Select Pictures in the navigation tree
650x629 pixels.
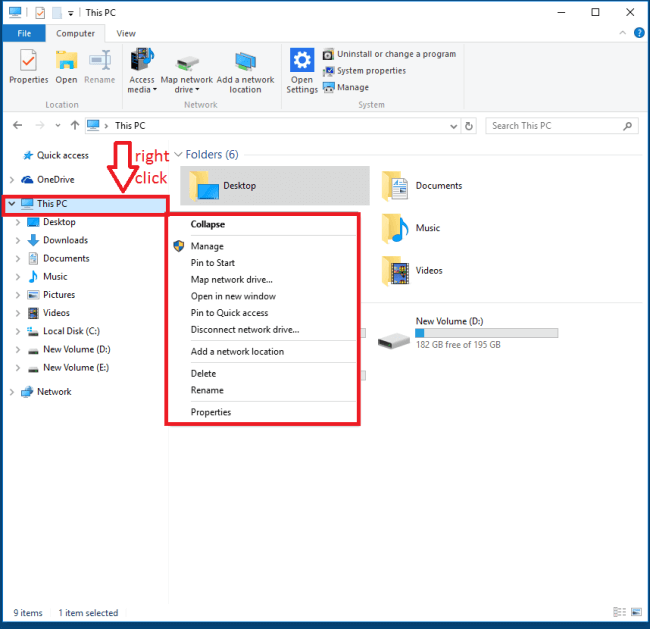(x=51, y=295)
